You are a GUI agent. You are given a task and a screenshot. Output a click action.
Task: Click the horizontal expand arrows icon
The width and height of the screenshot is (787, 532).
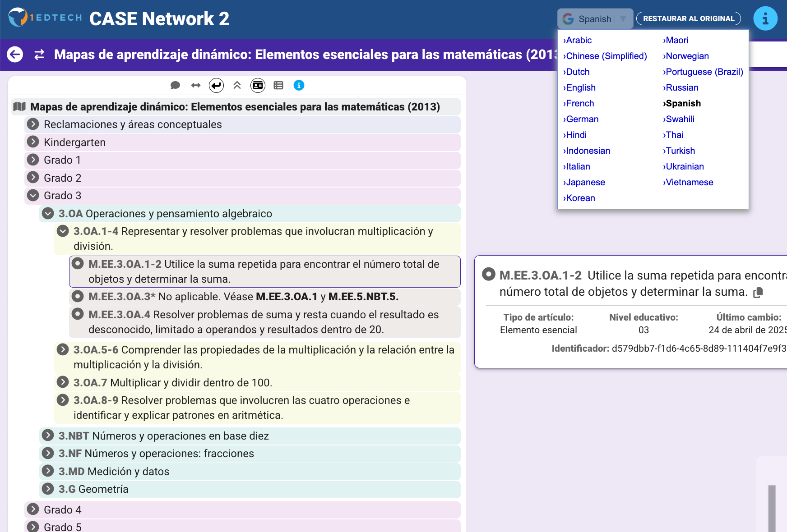[x=196, y=85]
